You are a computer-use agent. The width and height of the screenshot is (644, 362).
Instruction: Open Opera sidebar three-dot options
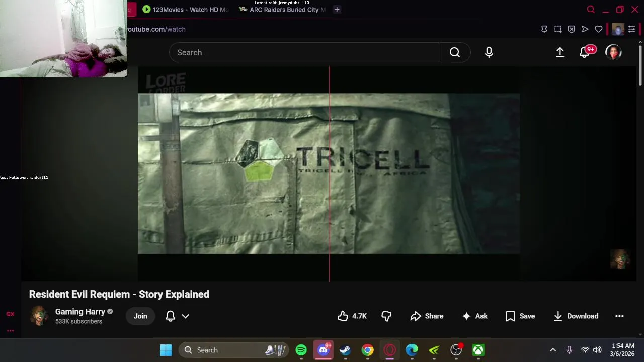point(10,330)
